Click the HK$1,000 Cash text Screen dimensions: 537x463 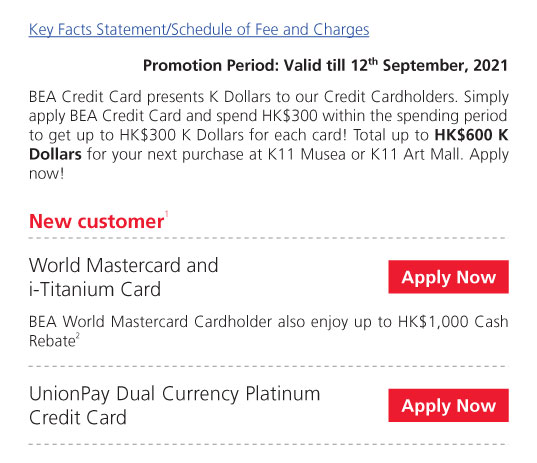point(453,322)
